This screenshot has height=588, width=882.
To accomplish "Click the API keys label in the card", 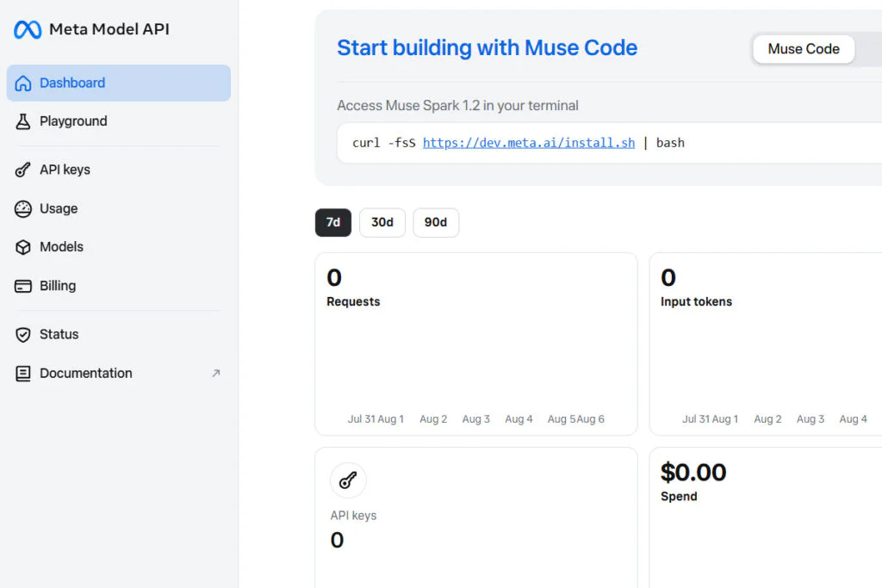I will coord(353,516).
